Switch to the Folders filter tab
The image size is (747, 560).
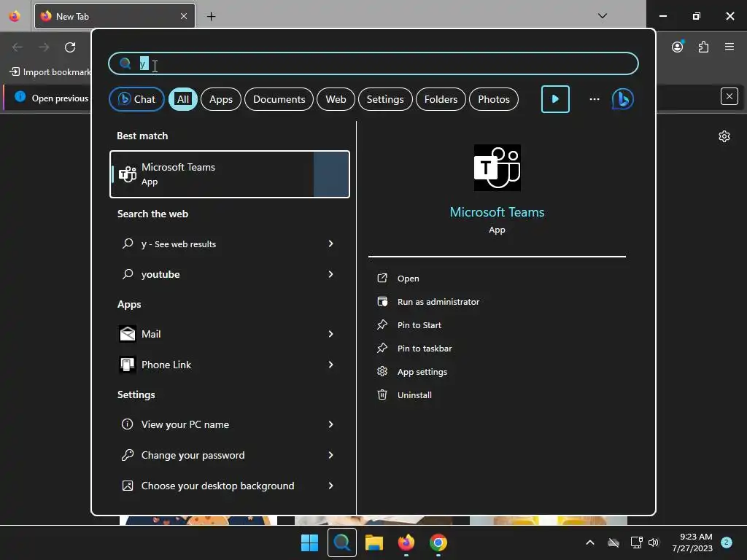tap(441, 99)
